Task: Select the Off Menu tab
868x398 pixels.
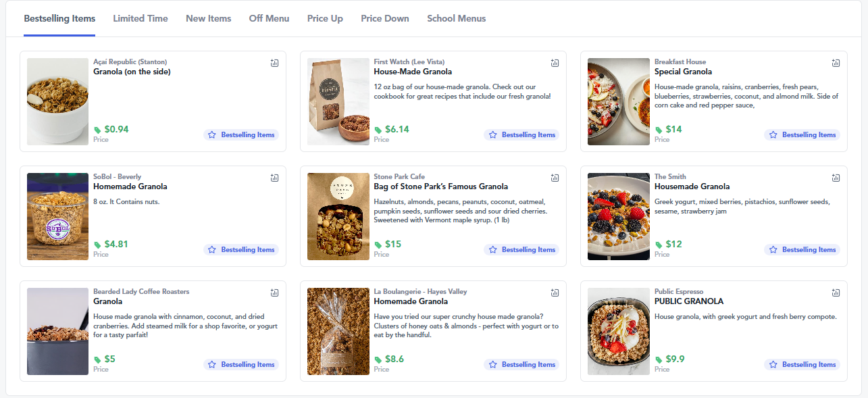Action: point(269,18)
